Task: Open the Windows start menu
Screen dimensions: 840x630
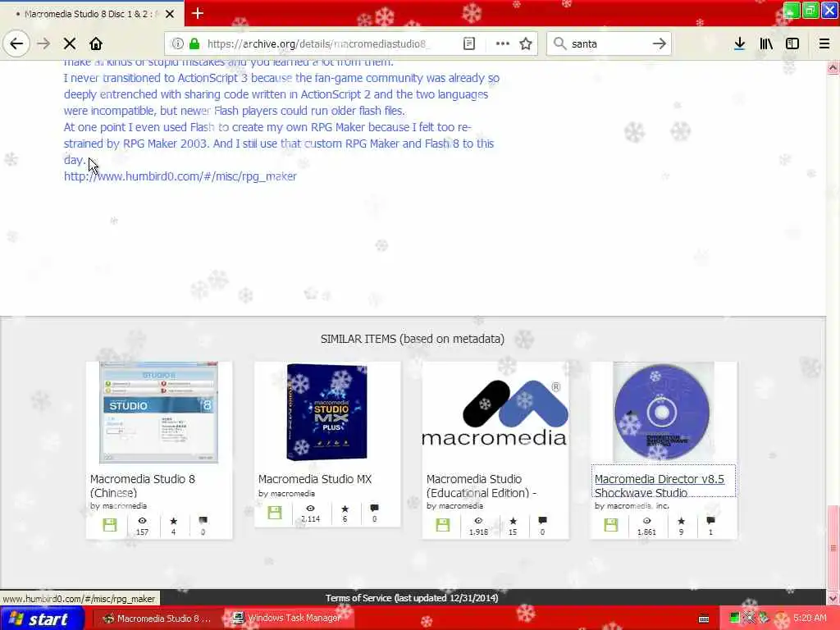Action: (x=43, y=619)
